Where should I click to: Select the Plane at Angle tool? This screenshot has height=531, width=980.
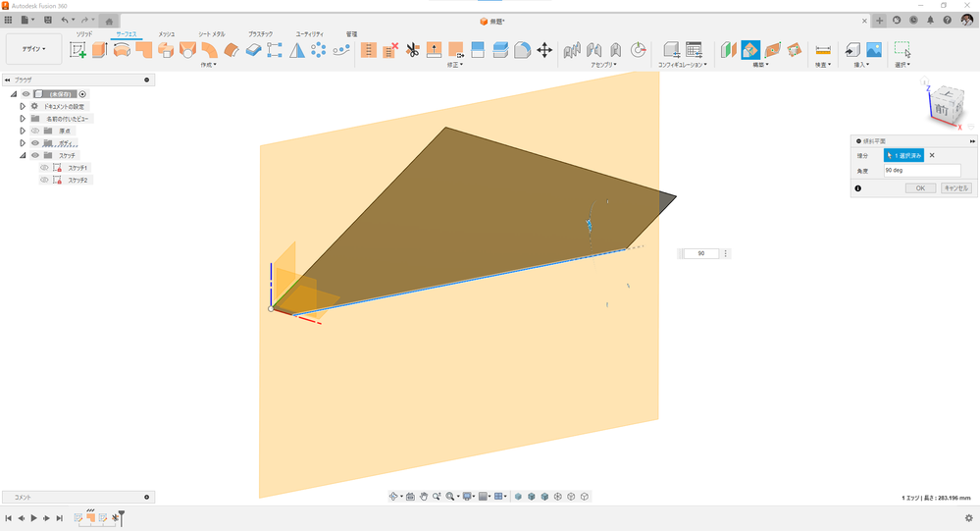tap(750, 50)
